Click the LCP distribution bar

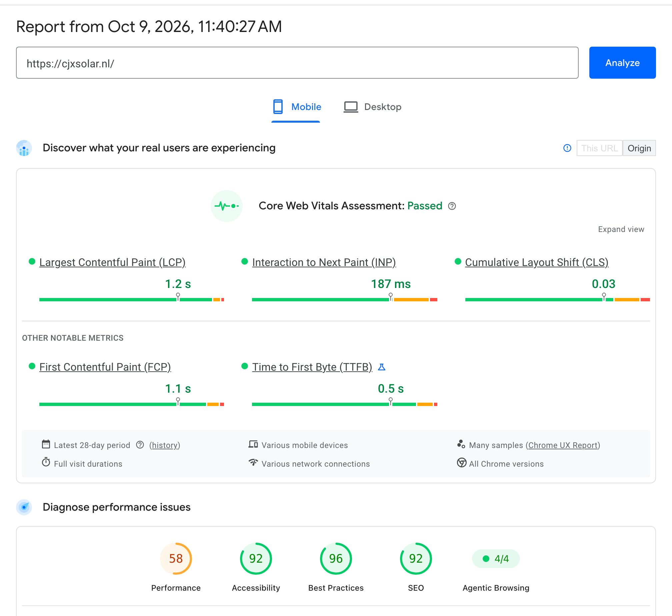click(132, 300)
